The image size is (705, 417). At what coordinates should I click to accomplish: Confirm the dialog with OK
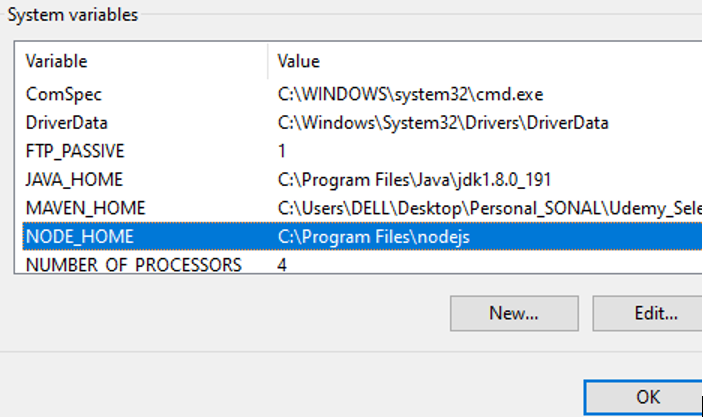[643, 397]
